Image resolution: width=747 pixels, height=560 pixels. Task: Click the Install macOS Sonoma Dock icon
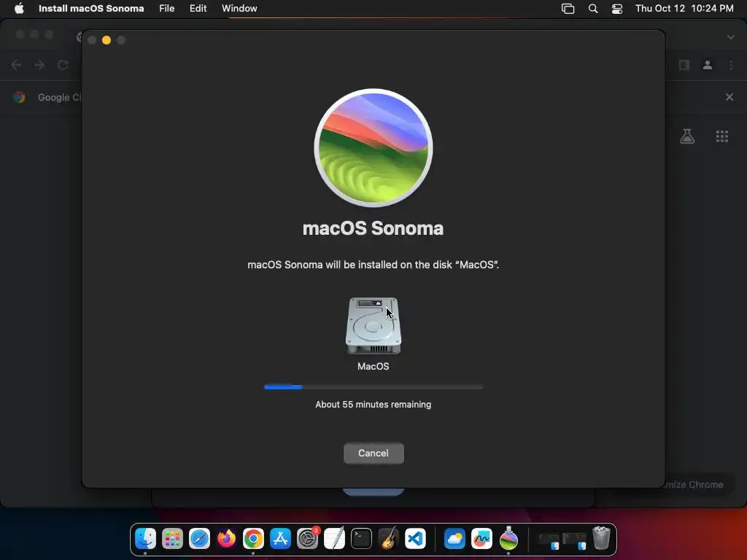tap(508, 539)
